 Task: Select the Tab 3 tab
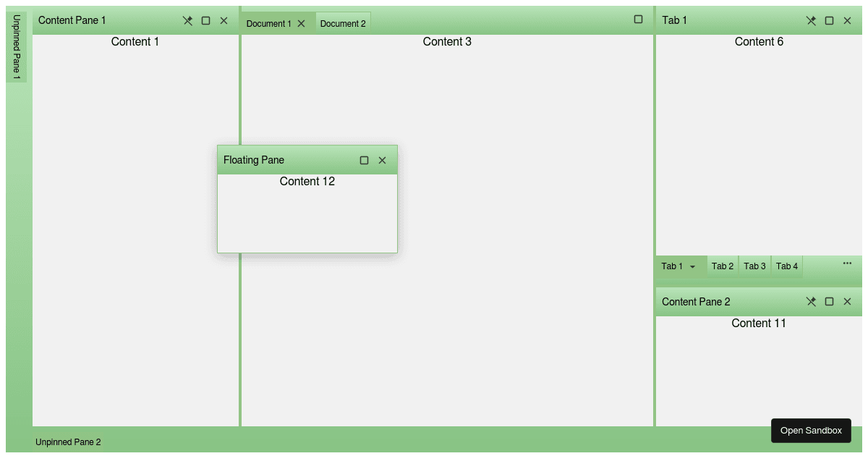point(754,266)
